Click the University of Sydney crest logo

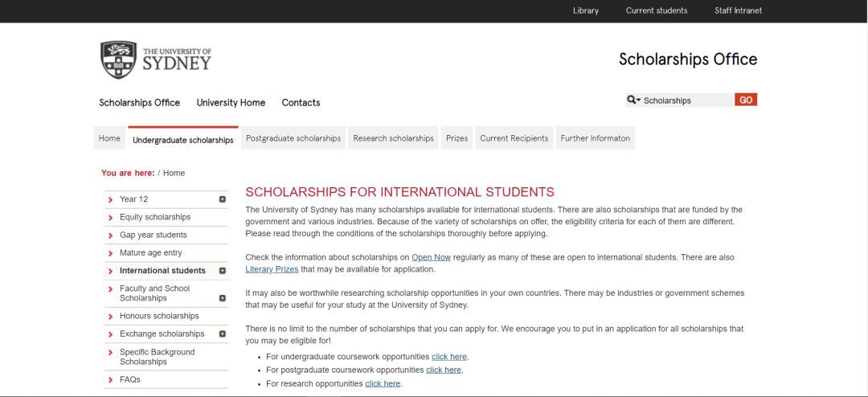(x=118, y=59)
